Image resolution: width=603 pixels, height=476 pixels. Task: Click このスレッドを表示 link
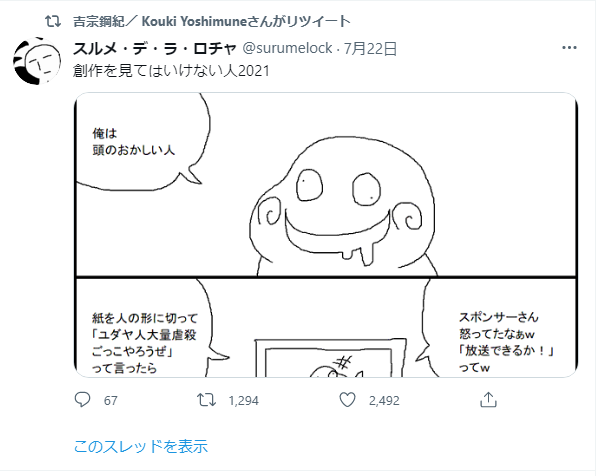tap(141, 446)
